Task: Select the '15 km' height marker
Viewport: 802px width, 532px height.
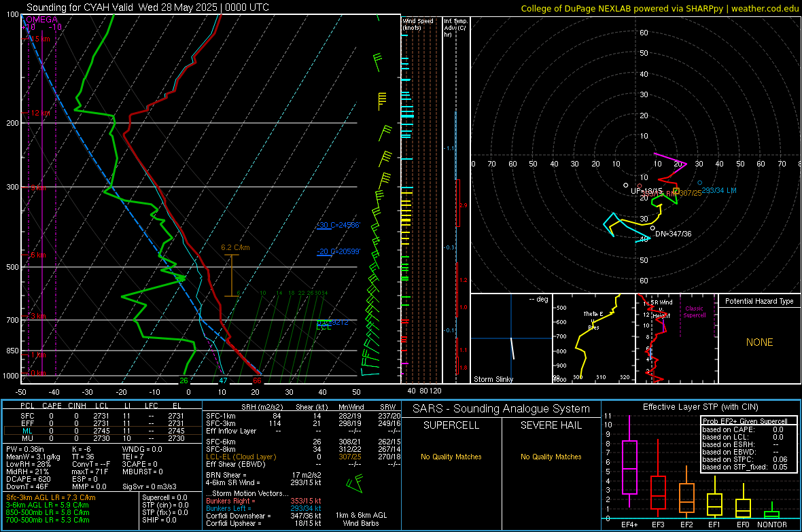Action: pos(39,39)
